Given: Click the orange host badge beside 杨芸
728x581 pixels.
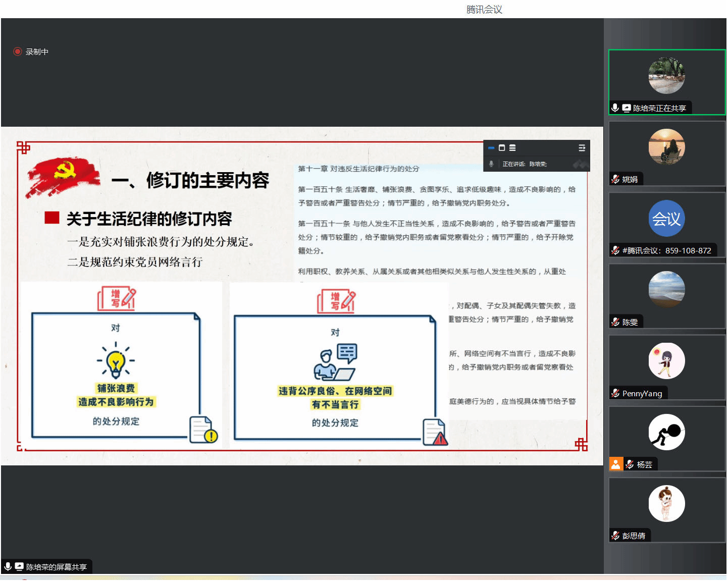Looking at the screenshot, I should [616, 464].
